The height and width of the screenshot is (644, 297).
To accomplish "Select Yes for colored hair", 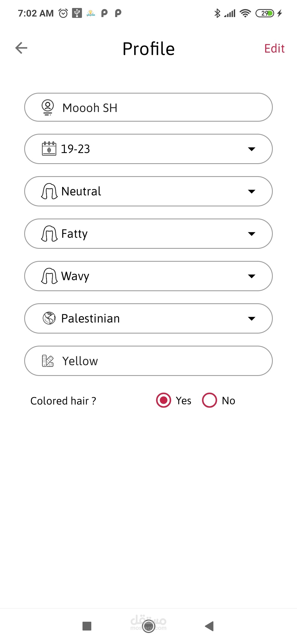I will [x=164, y=400].
